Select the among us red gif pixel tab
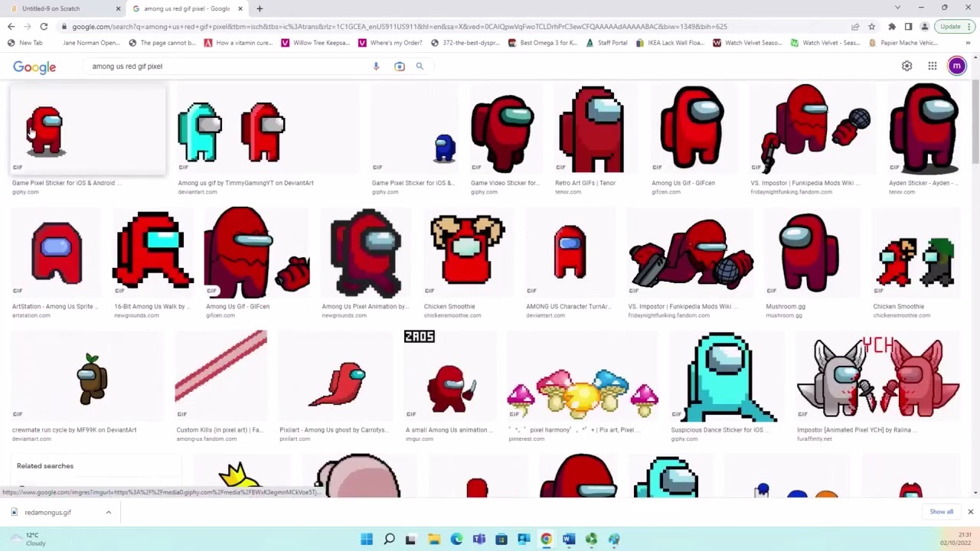 point(188,8)
